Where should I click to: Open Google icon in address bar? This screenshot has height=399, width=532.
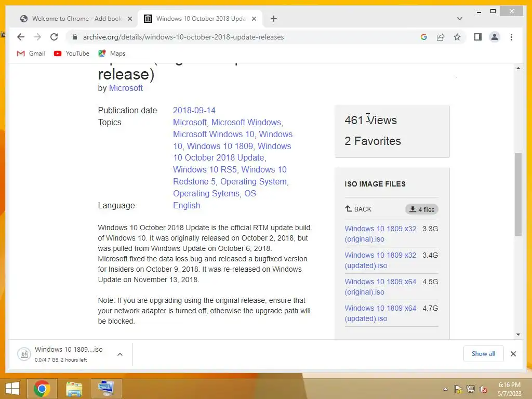[x=424, y=37]
